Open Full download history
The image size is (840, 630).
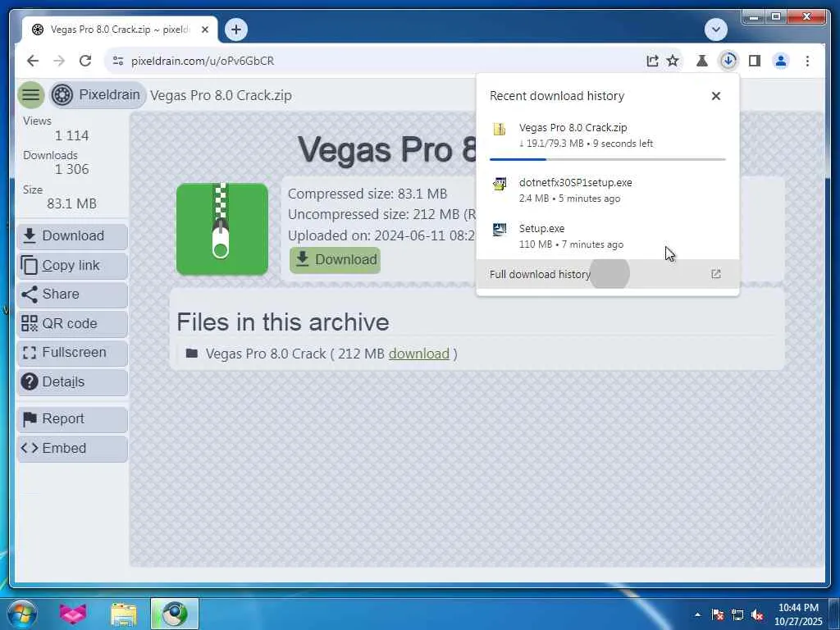608,274
